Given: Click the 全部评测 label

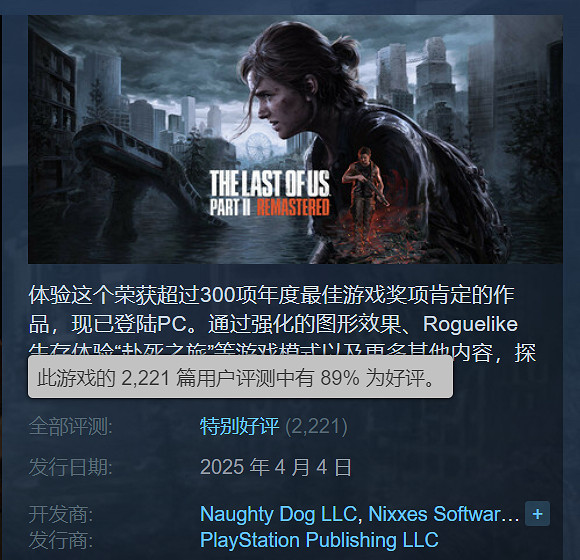Looking at the screenshot, I should click(x=70, y=426).
